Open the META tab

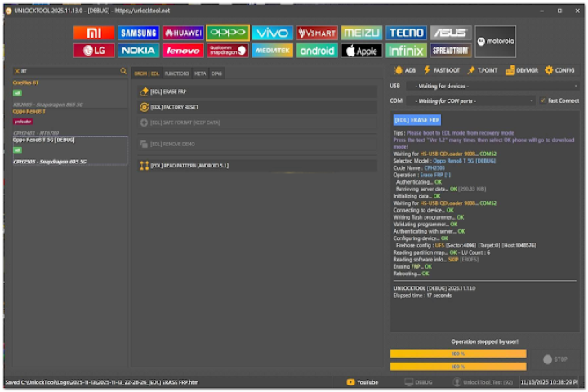[x=199, y=73]
